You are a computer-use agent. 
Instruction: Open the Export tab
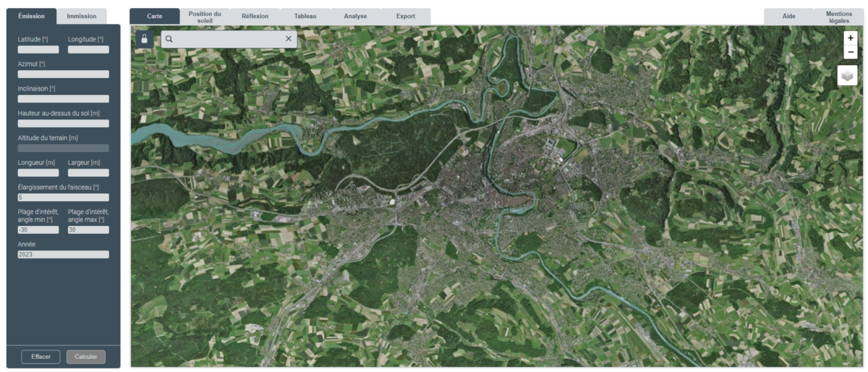coord(406,17)
